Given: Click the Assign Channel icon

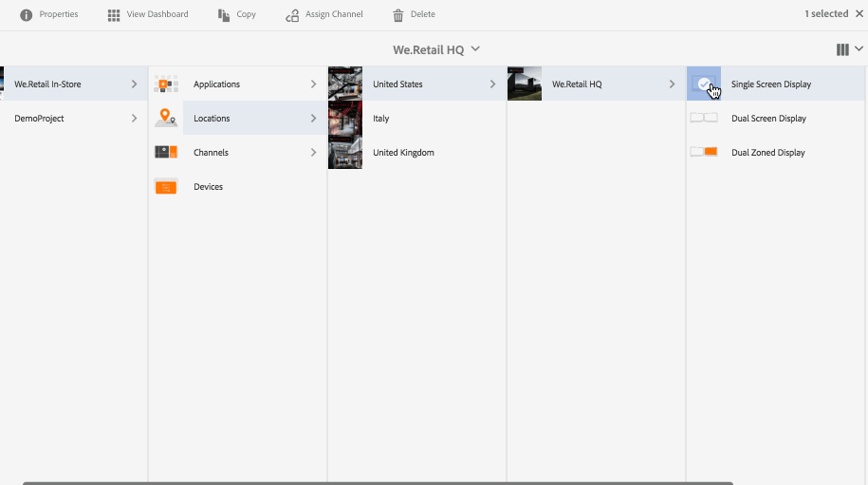Looking at the screenshot, I should pyautogui.click(x=292, y=15).
